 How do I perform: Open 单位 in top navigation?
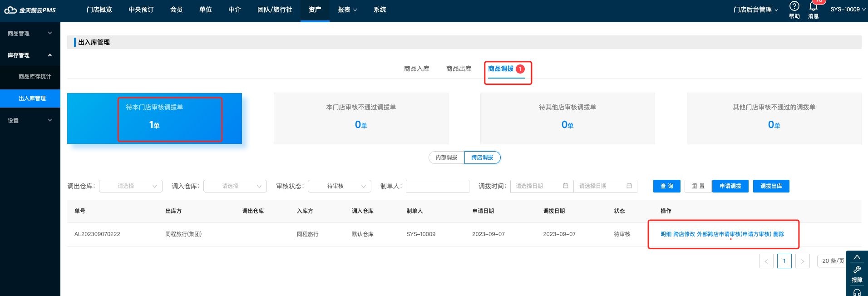pyautogui.click(x=206, y=10)
